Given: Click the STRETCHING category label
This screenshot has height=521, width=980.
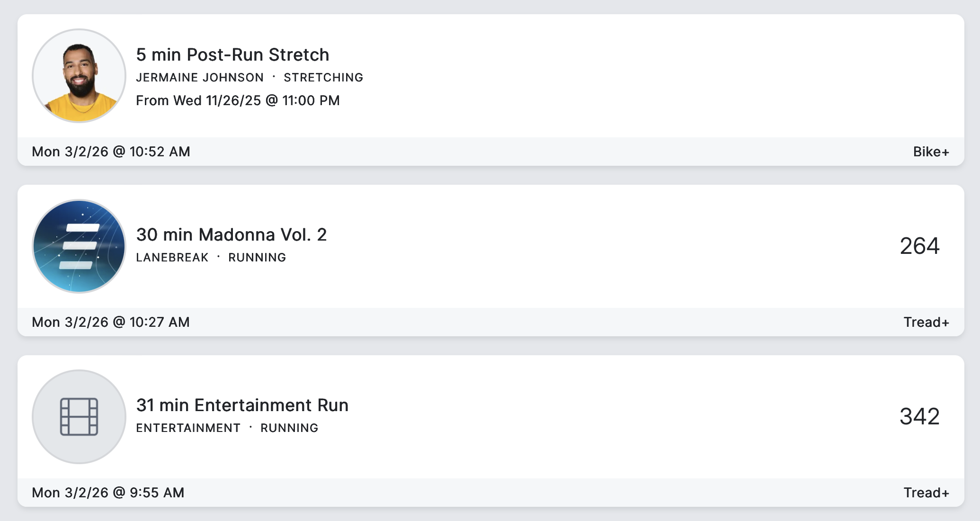Looking at the screenshot, I should coord(323,78).
